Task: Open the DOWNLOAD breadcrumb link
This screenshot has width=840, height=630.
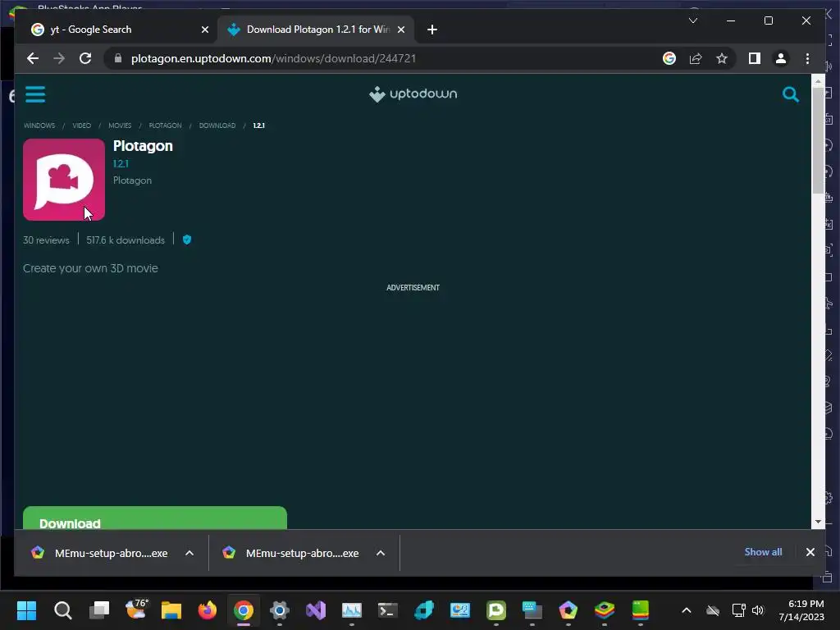Action: pyautogui.click(x=217, y=126)
